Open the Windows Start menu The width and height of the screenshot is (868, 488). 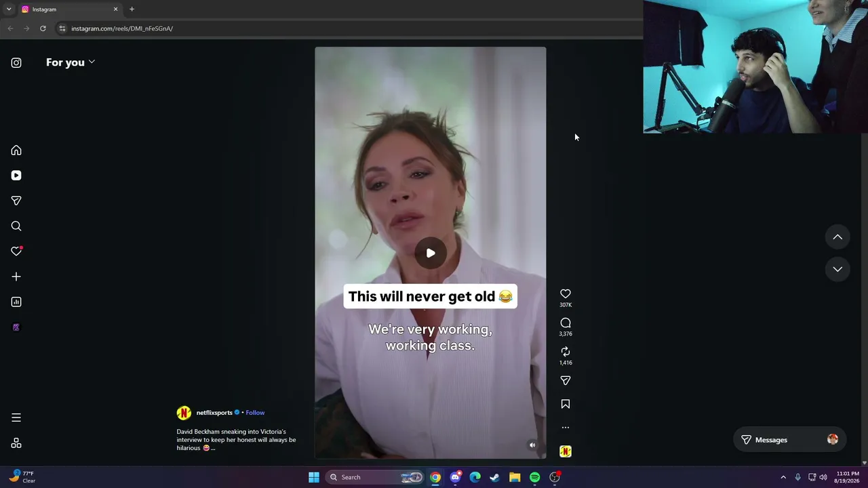click(x=314, y=477)
